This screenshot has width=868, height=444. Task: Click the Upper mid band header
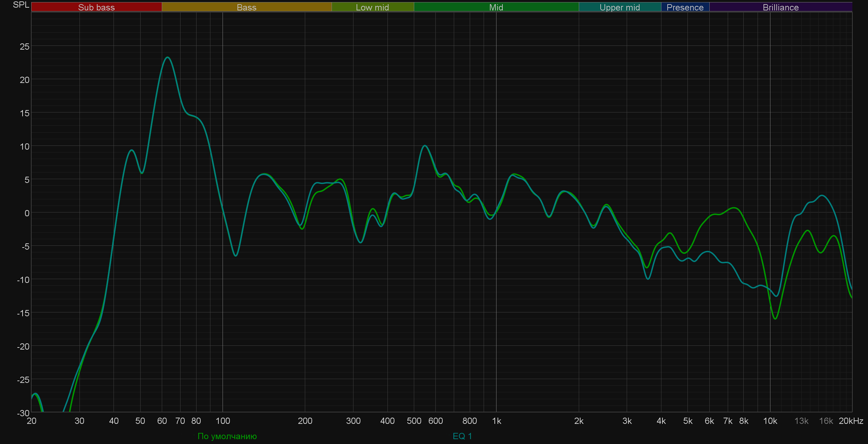click(x=619, y=7)
